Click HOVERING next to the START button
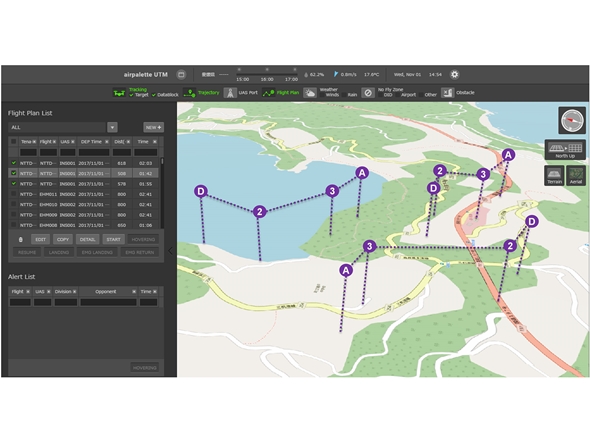This screenshot has width=590, height=442. (x=143, y=240)
